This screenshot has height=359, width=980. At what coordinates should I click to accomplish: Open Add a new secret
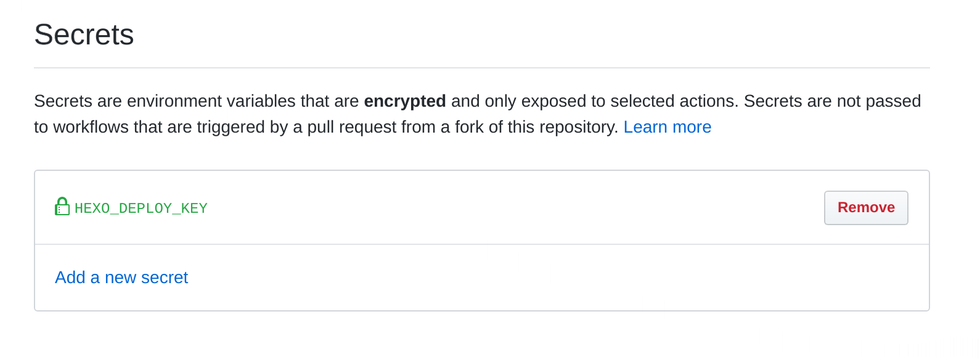(x=121, y=277)
